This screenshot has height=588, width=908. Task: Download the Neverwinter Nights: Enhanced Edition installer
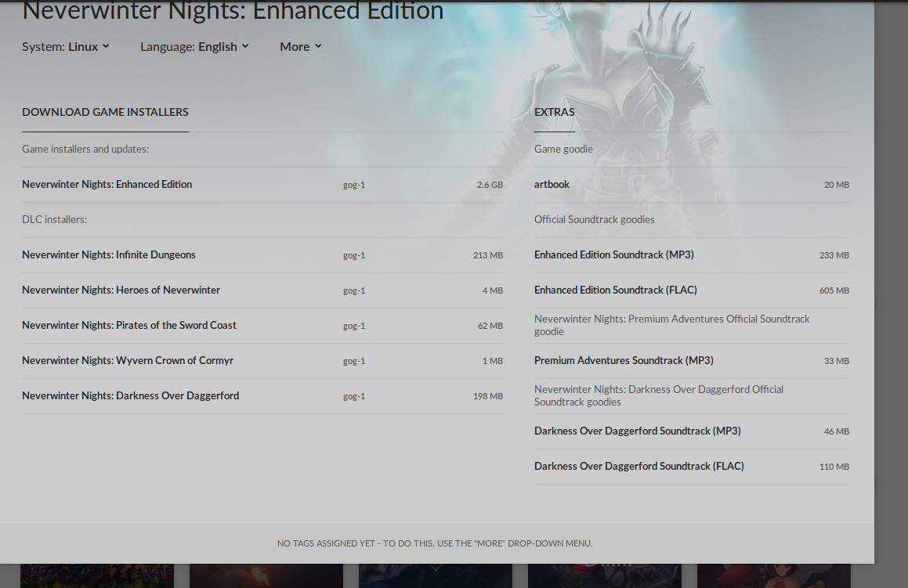pyautogui.click(x=262, y=185)
